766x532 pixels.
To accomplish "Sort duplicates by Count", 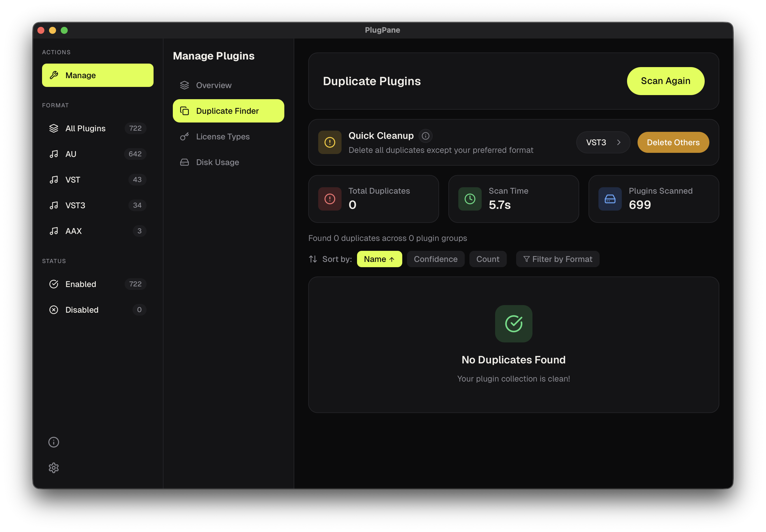I will (488, 259).
